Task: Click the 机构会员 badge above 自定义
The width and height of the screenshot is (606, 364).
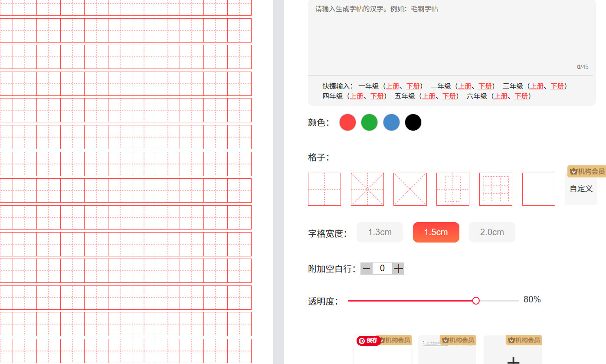Action: click(x=586, y=171)
